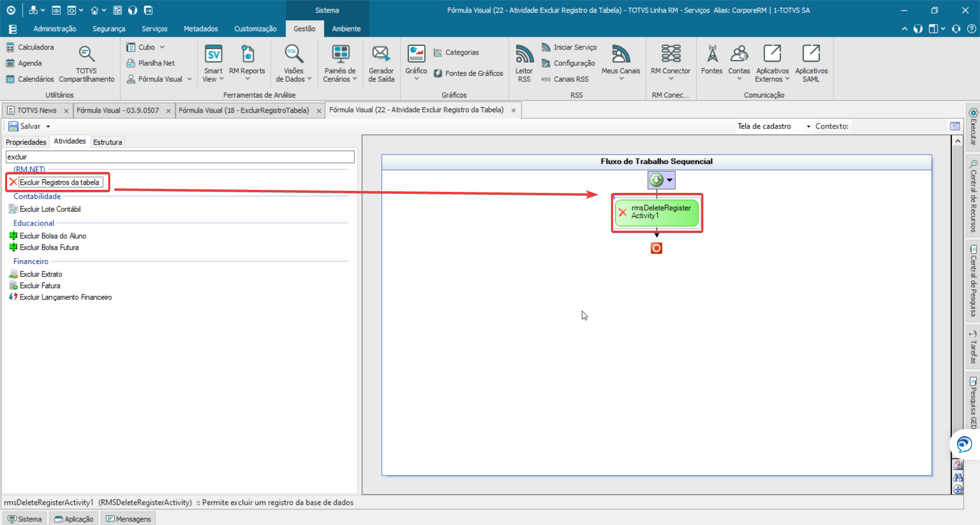Select Excluir Bolsa do Aluno activity
The width and height of the screenshot is (980, 525).
48,236
